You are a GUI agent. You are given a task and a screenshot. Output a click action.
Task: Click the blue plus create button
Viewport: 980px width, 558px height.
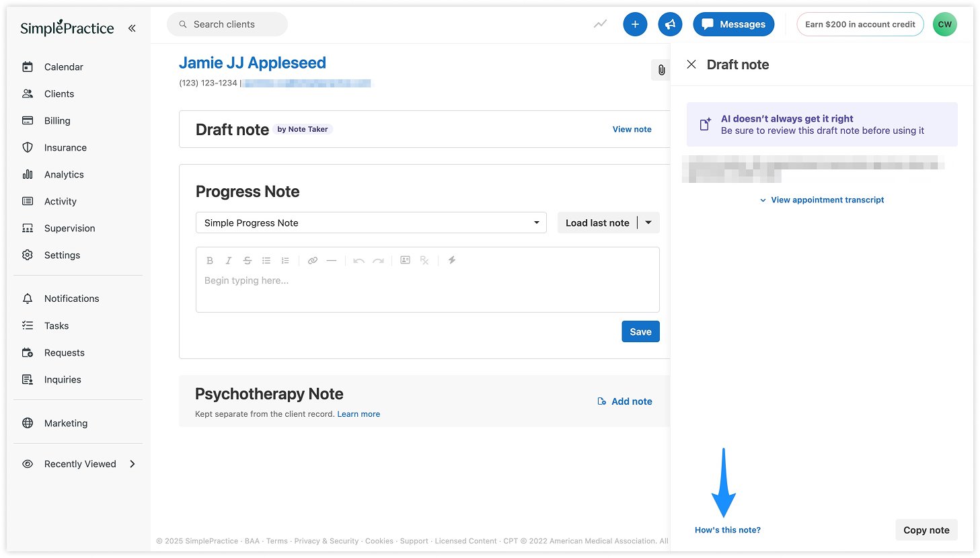point(635,24)
